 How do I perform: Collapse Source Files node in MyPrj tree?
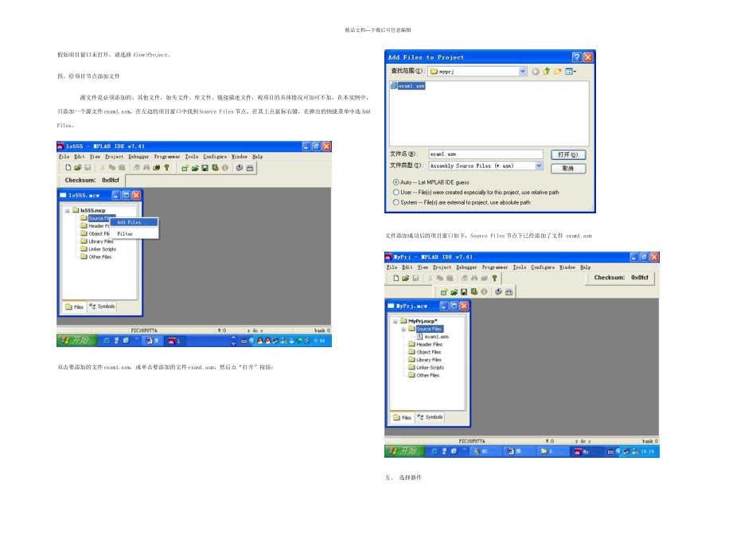403,329
